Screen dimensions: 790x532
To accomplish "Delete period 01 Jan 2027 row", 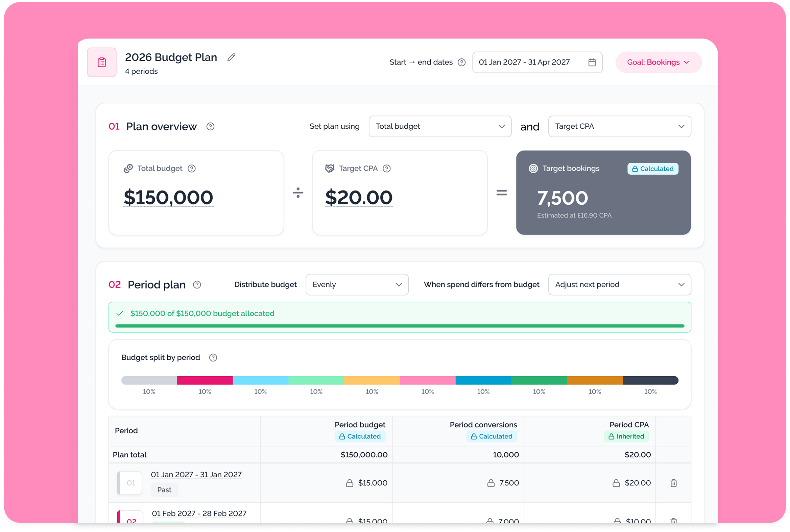I will coord(674,483).
